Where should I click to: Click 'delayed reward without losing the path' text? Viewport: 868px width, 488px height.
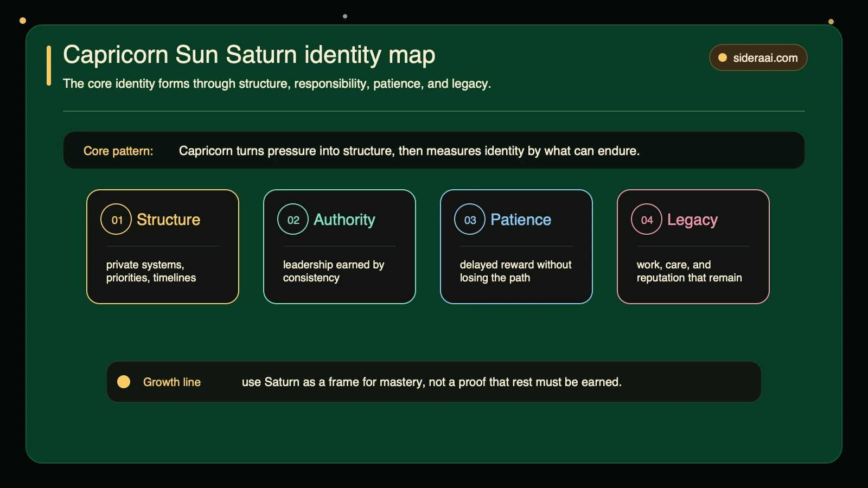point(515,271)
